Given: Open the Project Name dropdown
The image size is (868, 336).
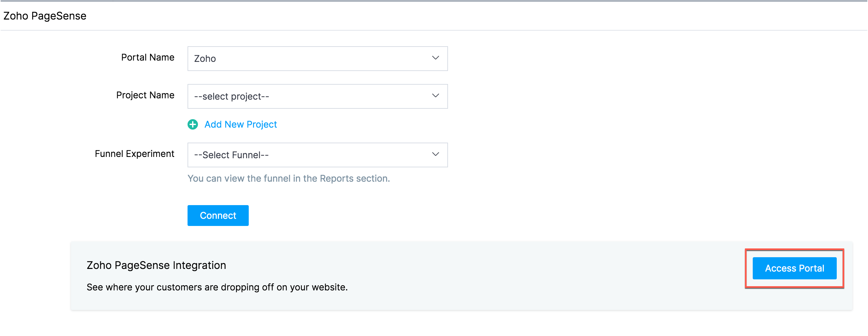Looking at the screenshot, I should pyautogui.click(x=317, y=96).
